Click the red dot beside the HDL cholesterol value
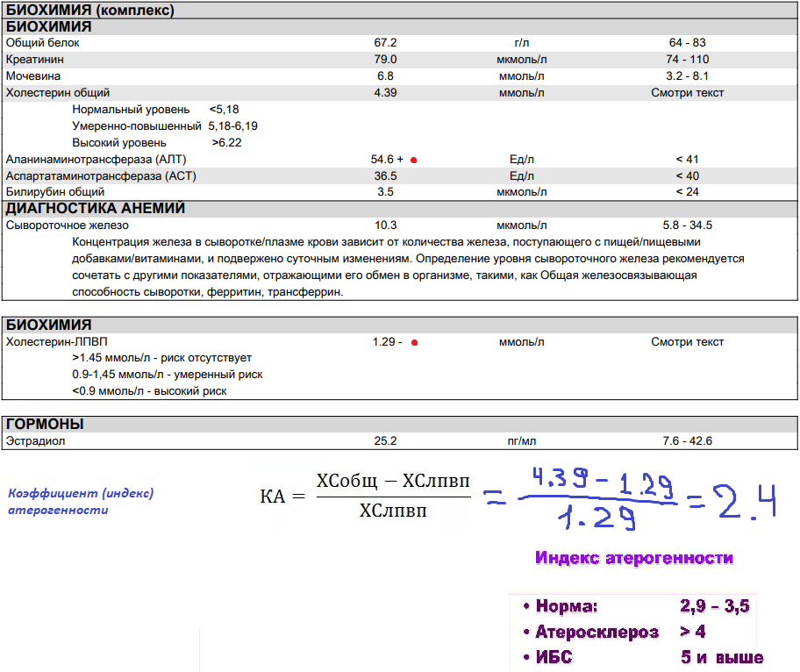 (414, 342)
